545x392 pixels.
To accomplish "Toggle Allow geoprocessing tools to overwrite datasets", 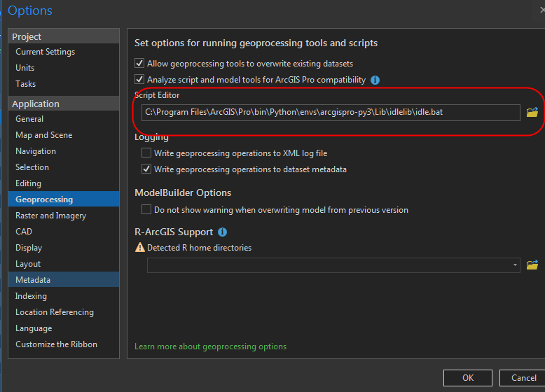I will pos(139,64).
